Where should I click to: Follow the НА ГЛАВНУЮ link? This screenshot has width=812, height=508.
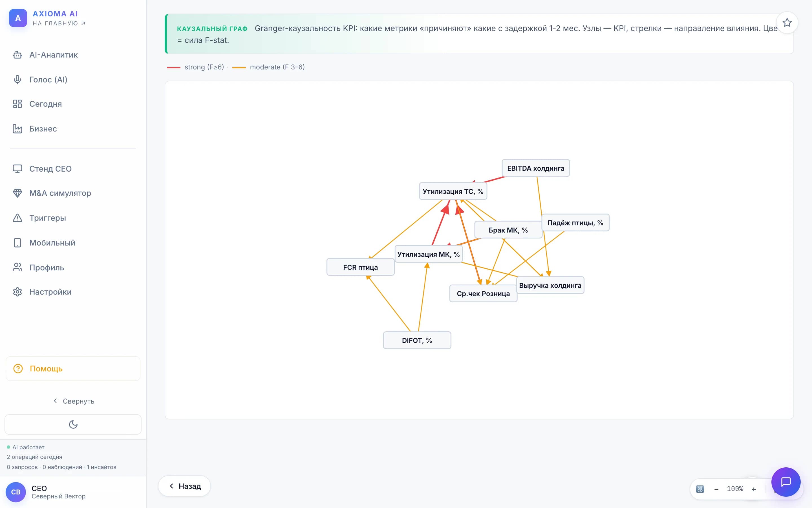(59, 23)
